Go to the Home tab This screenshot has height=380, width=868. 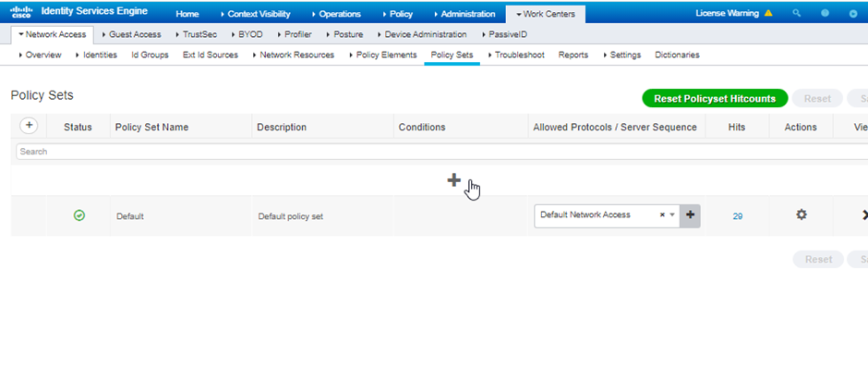(187, 14)
